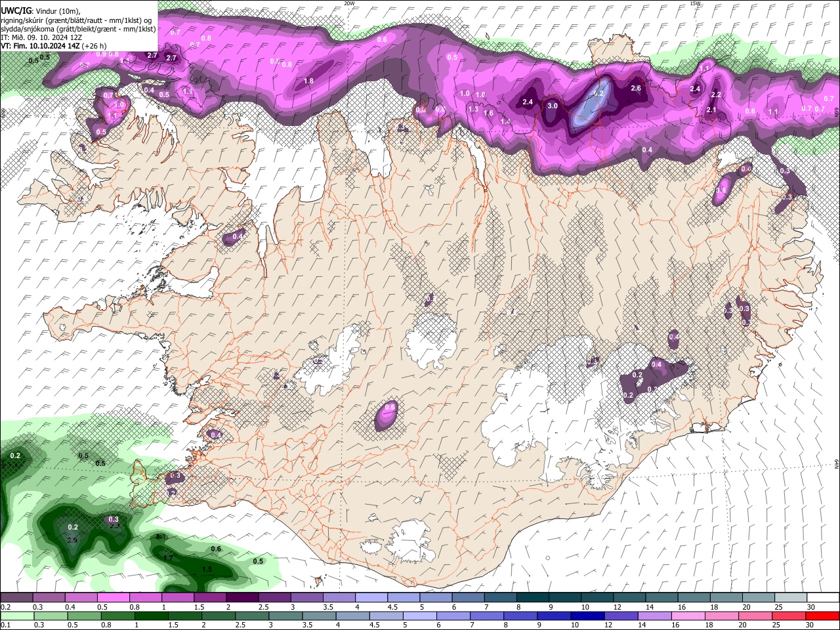Click the 3.0 snowfall value on the map
This screenshot has height=630, width=840.
(553, 106)
